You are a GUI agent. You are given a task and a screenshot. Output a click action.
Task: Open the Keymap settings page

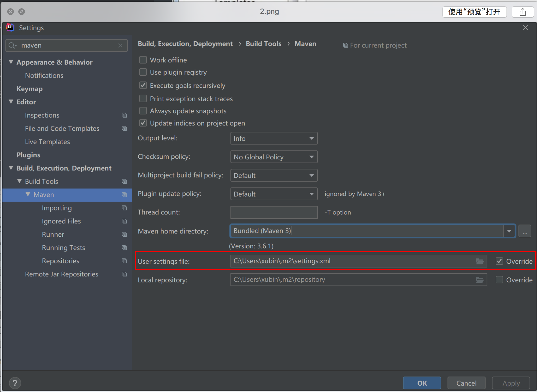pos(30,89)
